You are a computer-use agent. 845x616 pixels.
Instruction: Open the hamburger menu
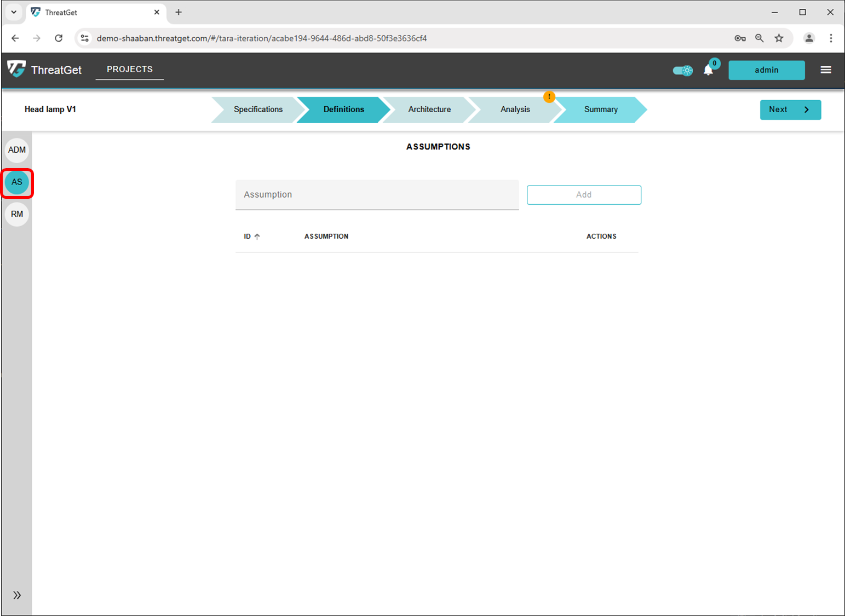point(825,70)
